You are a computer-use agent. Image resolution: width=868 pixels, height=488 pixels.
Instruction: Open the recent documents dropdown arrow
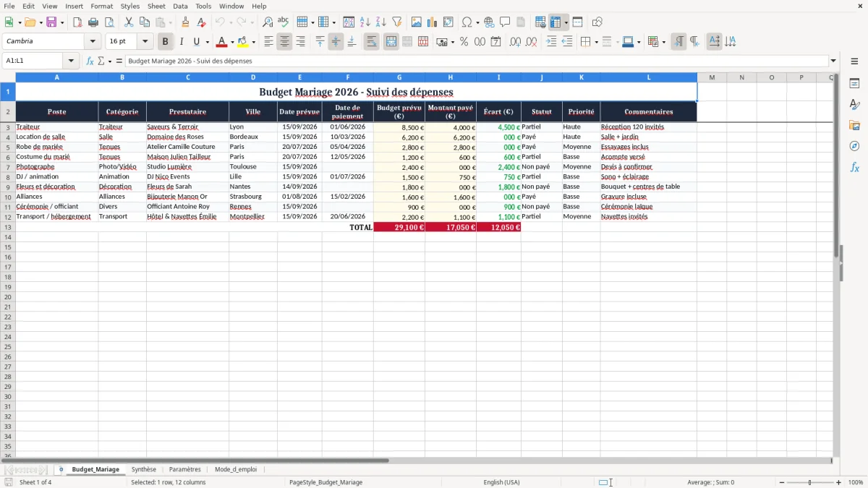point(41,22)
